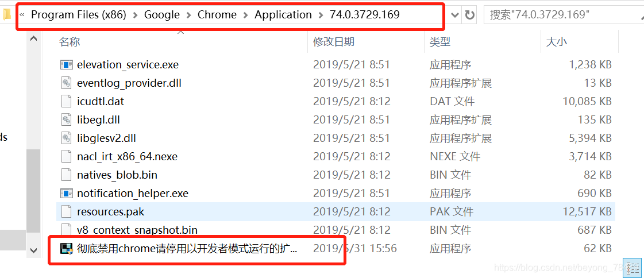Image resolution: width=644 pixels, height=278 pixels.
Task: Click the size value 1,238 KB
Action: pyautogui.click(x=590, y=64)
